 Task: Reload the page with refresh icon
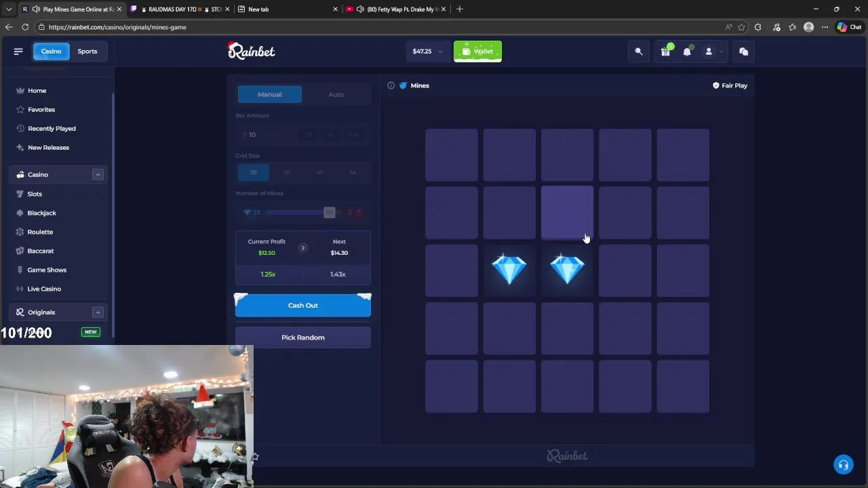(x=25, y=27)
